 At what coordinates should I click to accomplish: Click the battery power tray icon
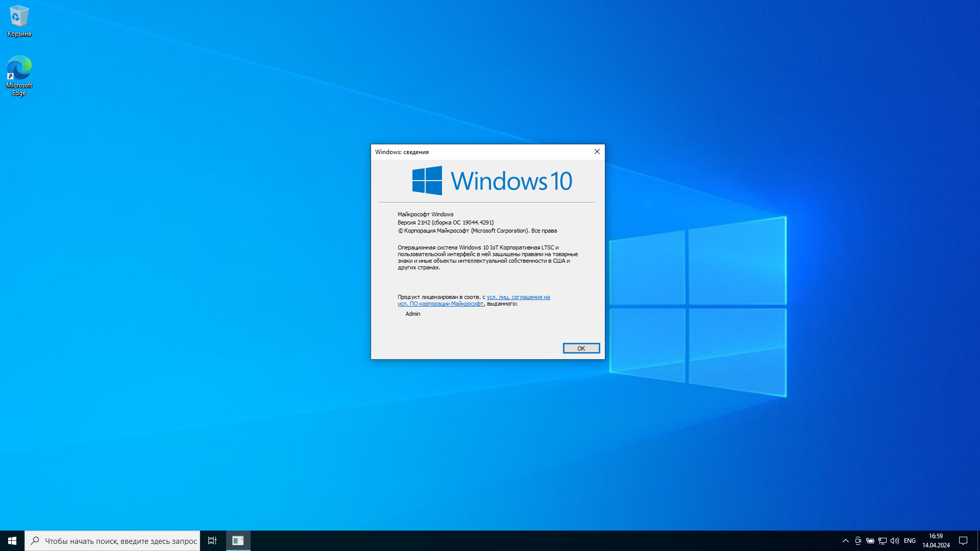(870, 541)
